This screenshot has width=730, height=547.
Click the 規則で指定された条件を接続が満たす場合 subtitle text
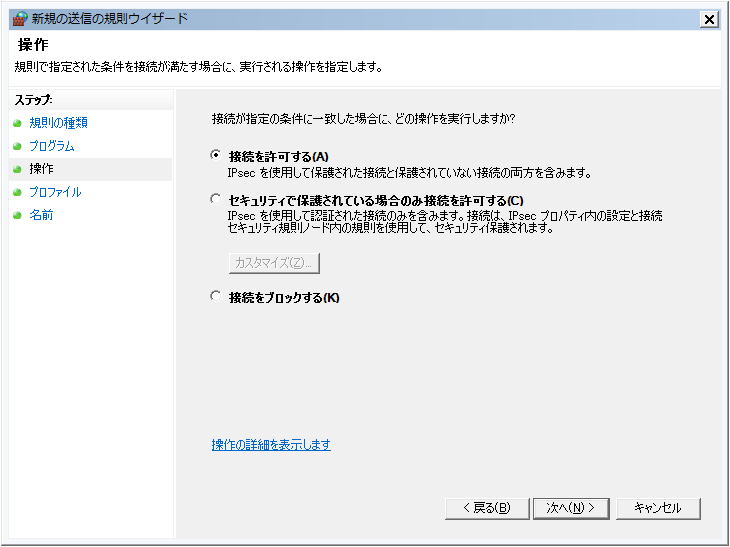[x=199, y=68]
